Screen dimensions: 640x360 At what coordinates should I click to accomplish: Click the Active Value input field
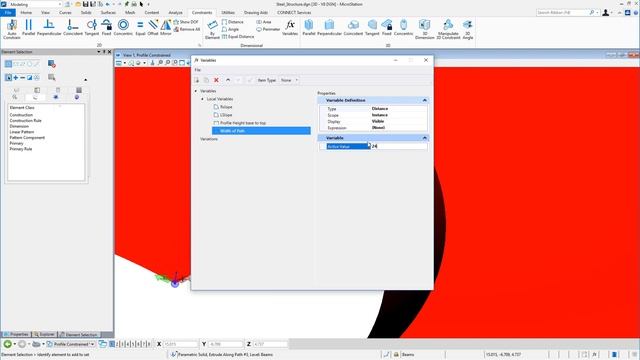click(399, 146)
